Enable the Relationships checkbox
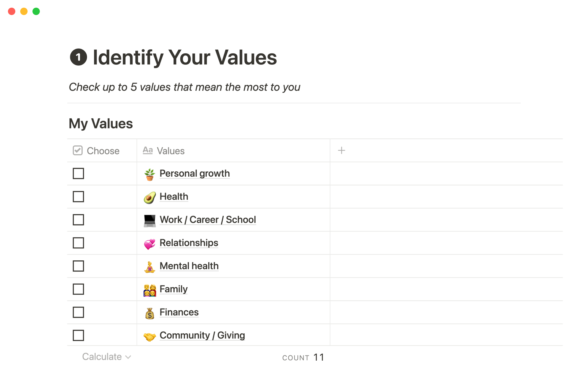 point(78,243)
